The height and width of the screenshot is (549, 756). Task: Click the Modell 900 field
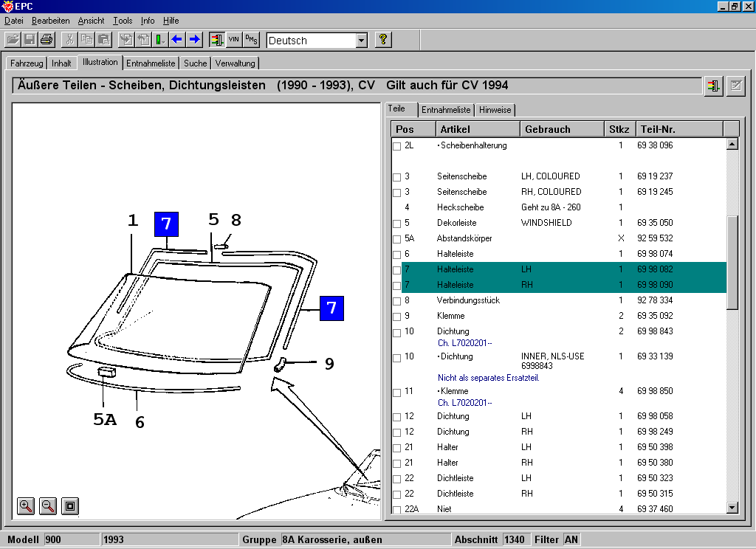72,539
